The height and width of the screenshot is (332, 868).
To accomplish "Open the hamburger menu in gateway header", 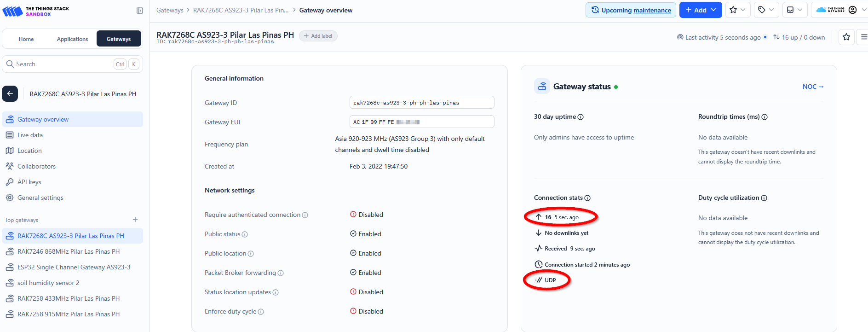I will tap(863, 37).
